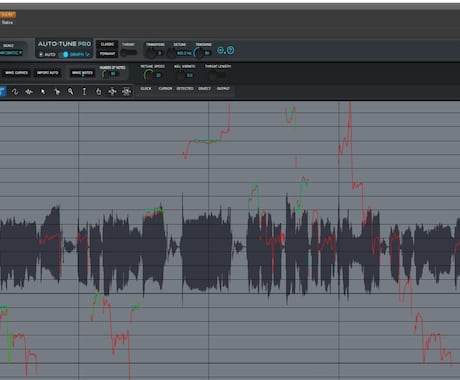Switch to Auto mode
This screenshot has height=380, width=460.
[x=47, y=54]
